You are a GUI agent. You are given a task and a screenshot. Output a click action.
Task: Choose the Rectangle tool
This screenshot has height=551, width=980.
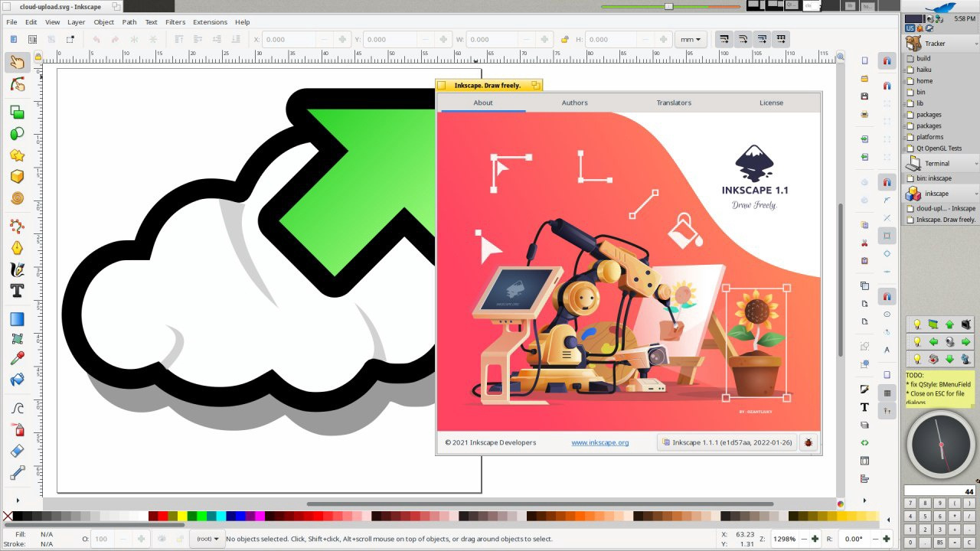pos(17,112)
